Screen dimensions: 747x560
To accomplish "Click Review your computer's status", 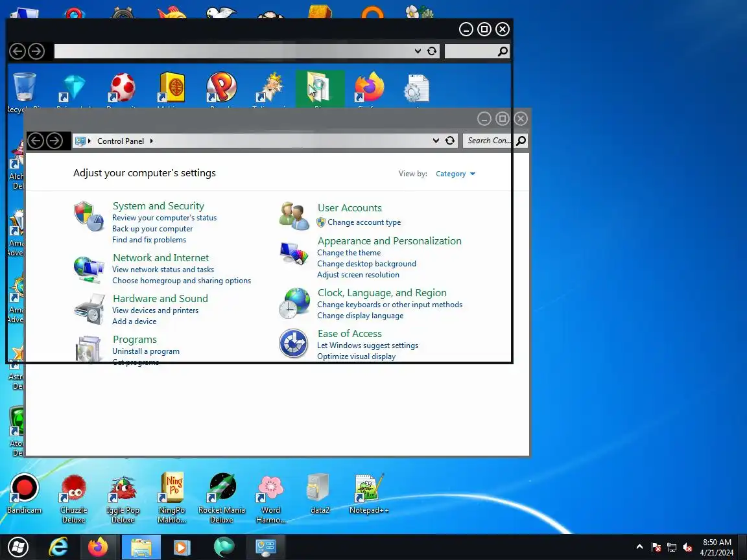I will [x=164, y=218].
